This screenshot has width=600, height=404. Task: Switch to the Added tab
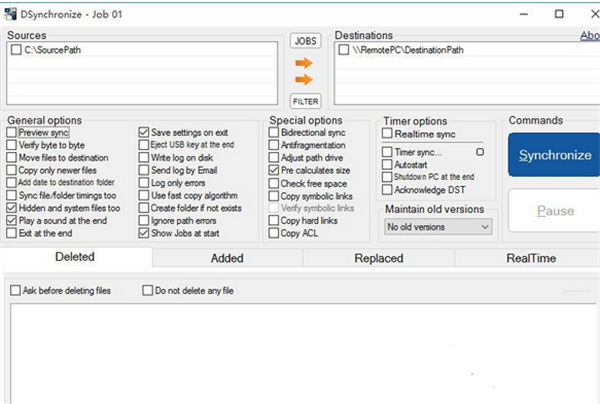(227, 258)
